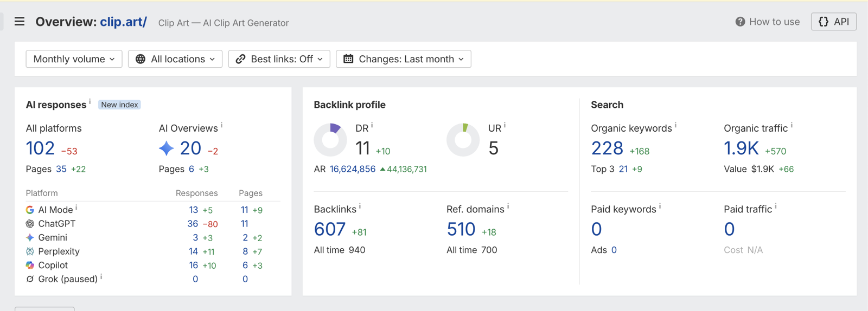This screenshot has height=311, width=868.
Task: Click the Perplexity logo icon
Action: click(x=30, y=251)
